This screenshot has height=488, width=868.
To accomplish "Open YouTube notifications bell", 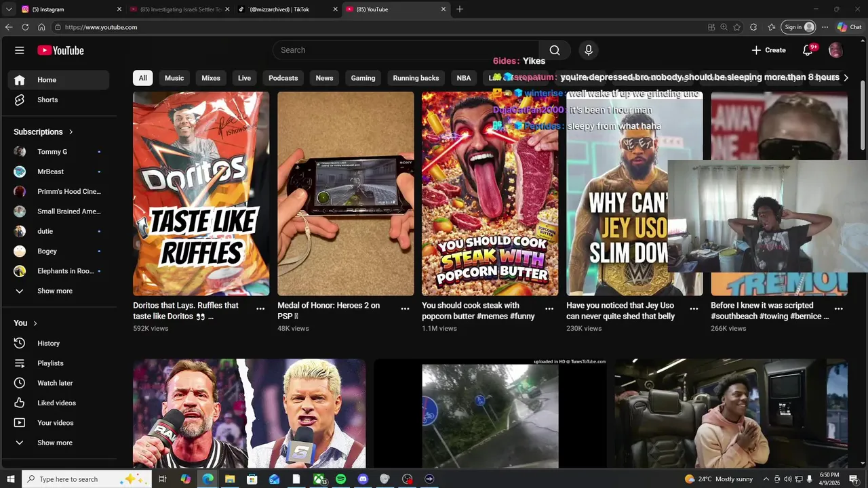I will 808,50.
